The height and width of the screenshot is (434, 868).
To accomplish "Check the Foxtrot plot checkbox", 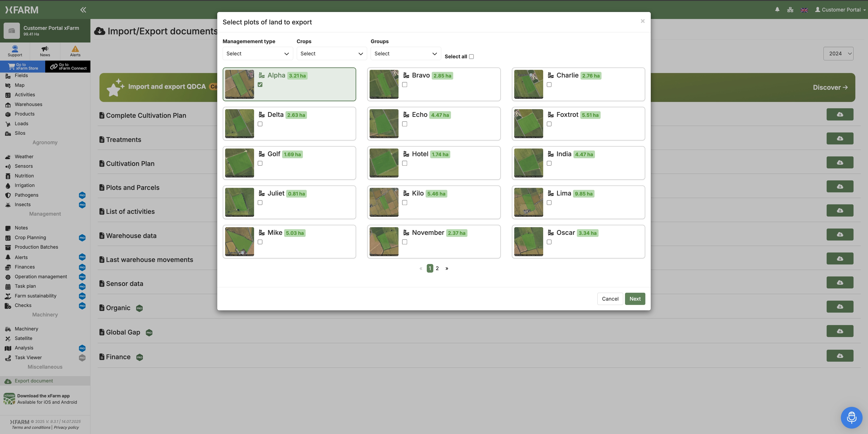I will 549,124.
